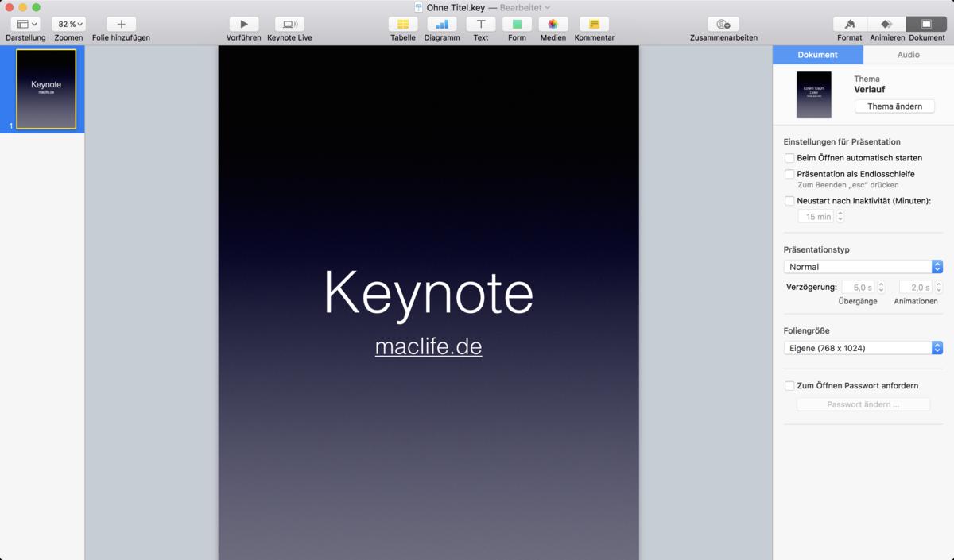Open the Animieren animation inspector
This screenshot has height=560, width=954.
coord(887,25)
